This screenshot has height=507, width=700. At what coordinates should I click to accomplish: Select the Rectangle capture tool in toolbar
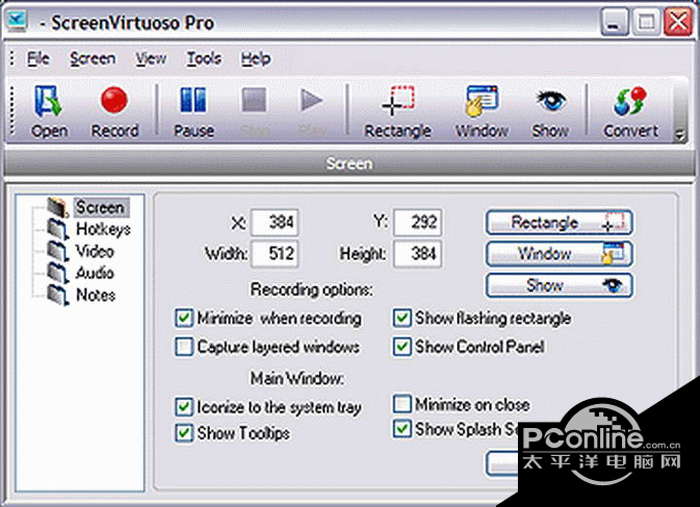pyautogui.click(x=397, y=112)
